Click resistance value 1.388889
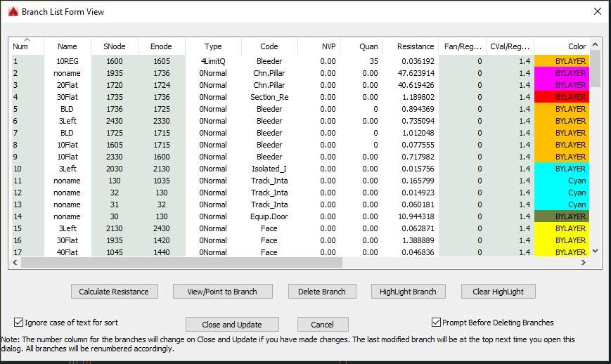Image resolution: width=611 pixels, height=364 pixels. 418,240
